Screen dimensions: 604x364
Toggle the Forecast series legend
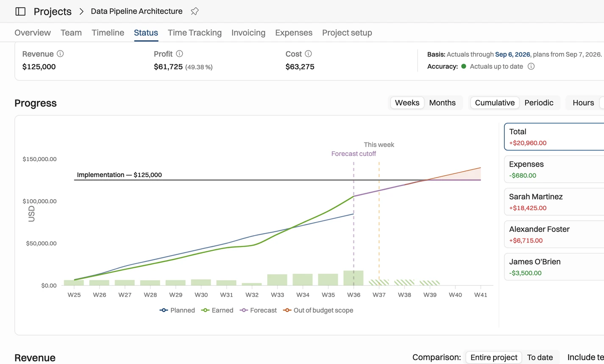(x=258, y=310)
